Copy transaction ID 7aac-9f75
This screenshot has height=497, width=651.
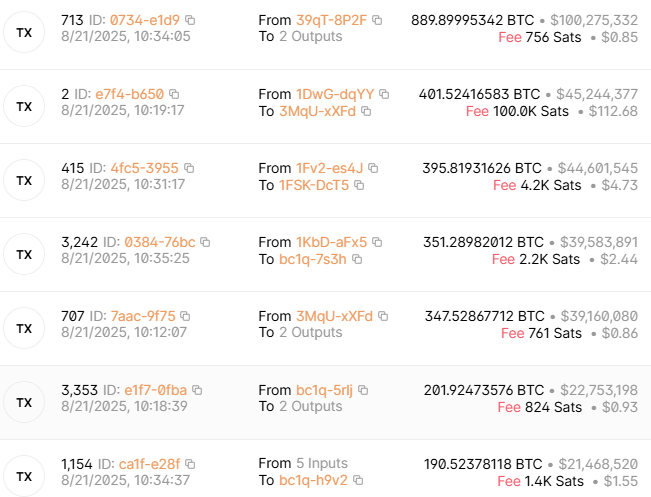[x=185, y=316]
